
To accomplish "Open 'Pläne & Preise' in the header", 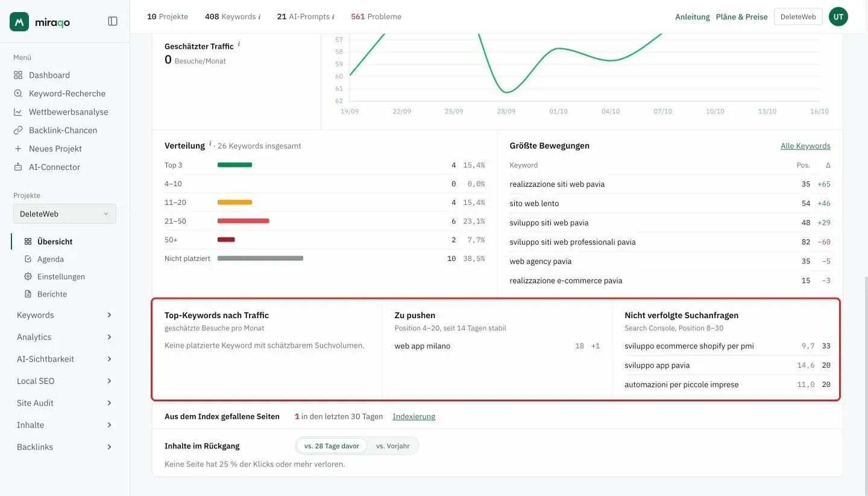I will pyautogui.click(x=741, y=17).
